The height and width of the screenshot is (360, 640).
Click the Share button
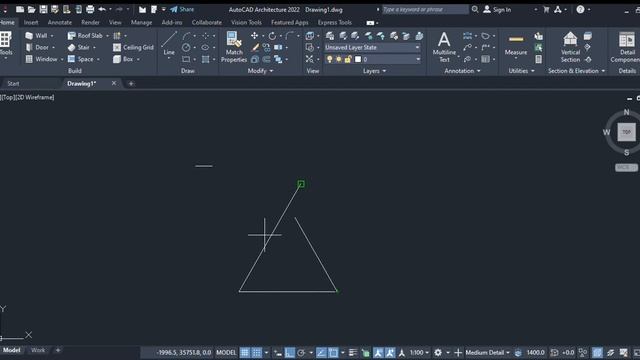182,9
